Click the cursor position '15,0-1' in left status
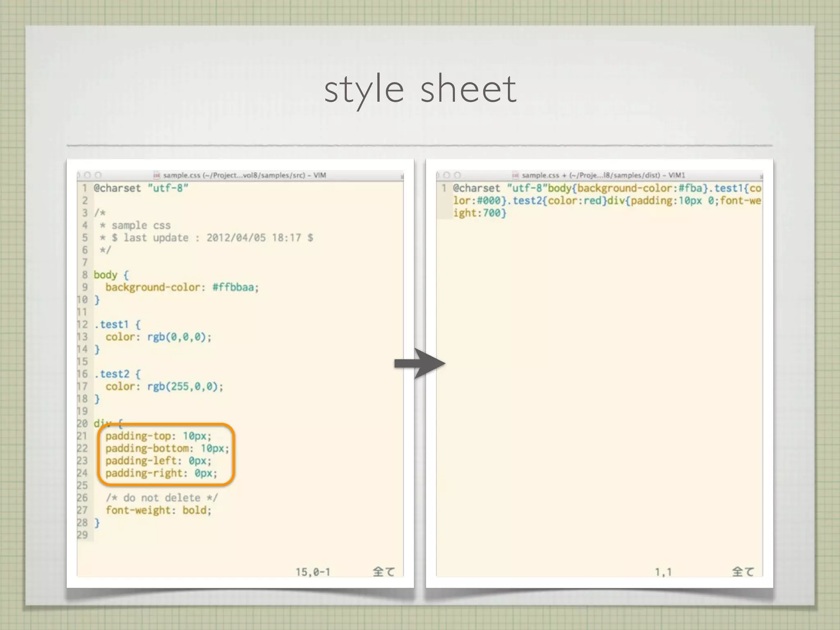The image size is (840, 630). [x=313, y=572]
